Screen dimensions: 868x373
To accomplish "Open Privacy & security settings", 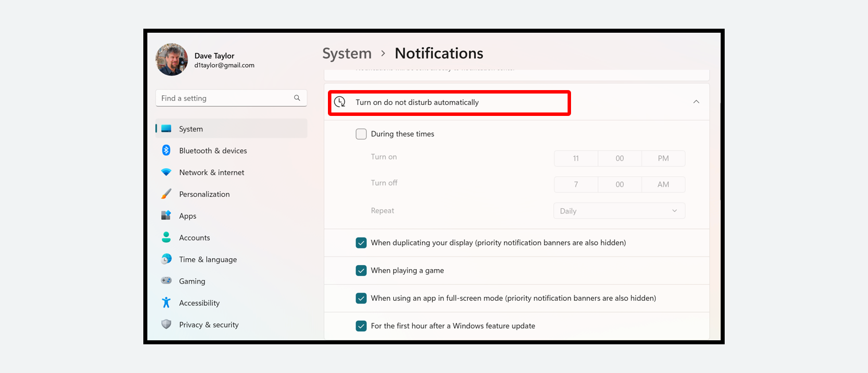I will coord(209,324).
